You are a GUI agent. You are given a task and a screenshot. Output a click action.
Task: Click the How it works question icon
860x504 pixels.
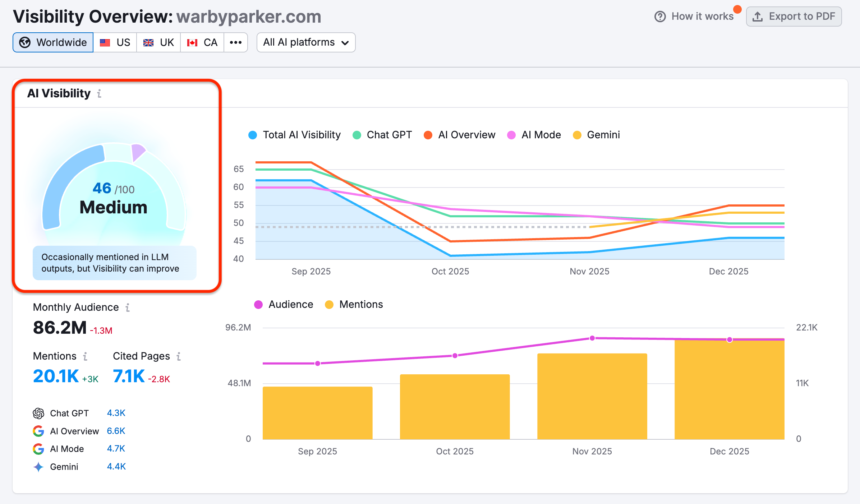[x=660, y=17]
